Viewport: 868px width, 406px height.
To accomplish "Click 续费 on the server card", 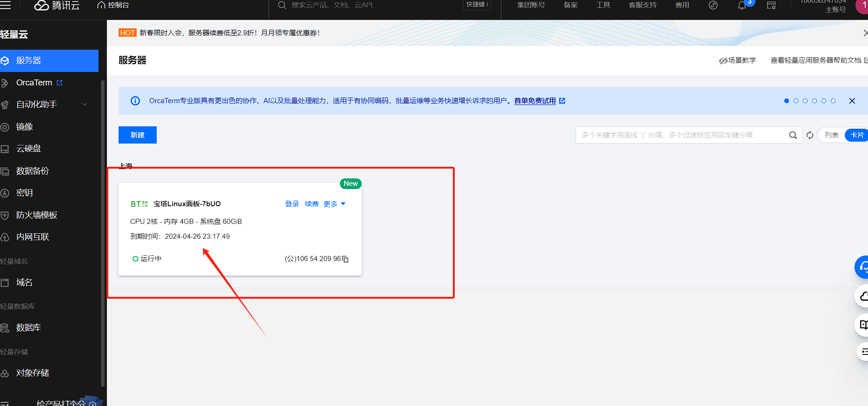I will (311, 204).
